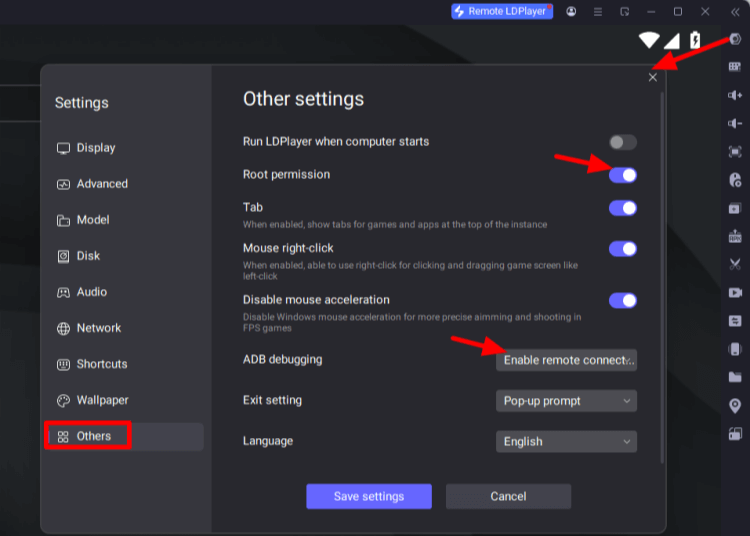
Task: Open the shared folder icon
Action: point(735,377)
